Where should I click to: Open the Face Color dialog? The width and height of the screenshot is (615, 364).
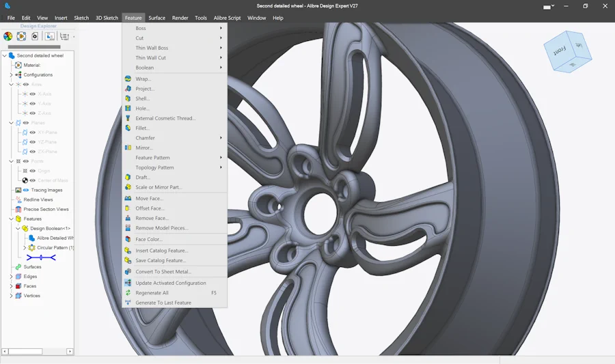point(174,239)
